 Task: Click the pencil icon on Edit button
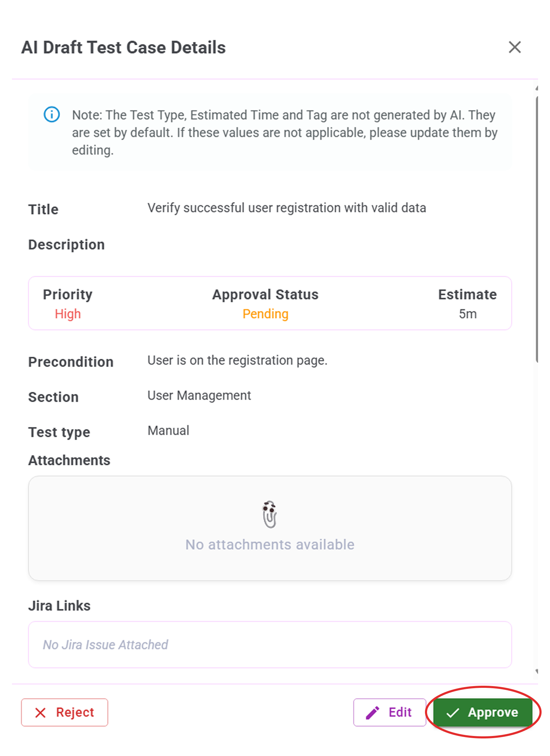(372, 712)
